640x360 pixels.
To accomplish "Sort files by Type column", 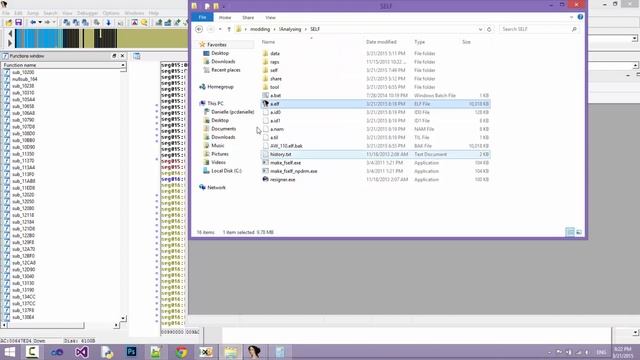I will (420, 42).
